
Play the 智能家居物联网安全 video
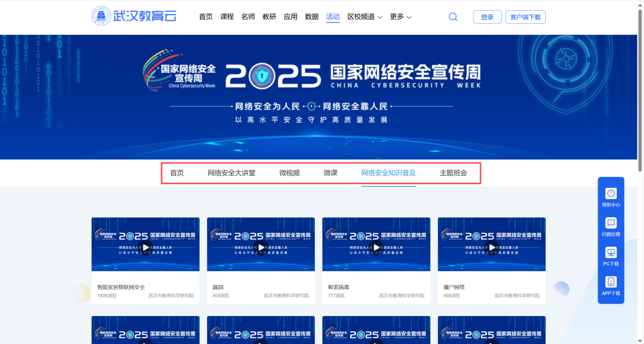click(x=146, y=247)
